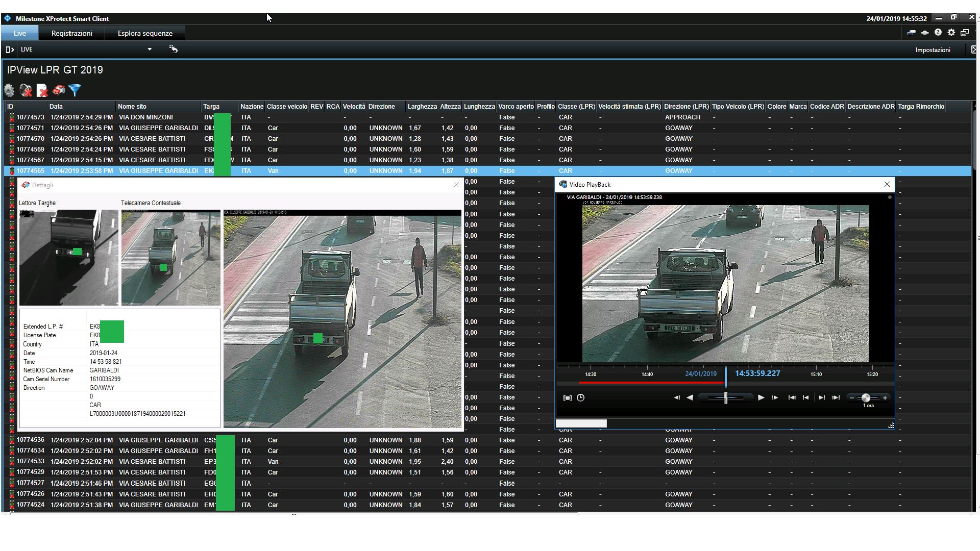980x551 pixels.
Task: Select row with ID 10774536
Action: pos(487,440)
